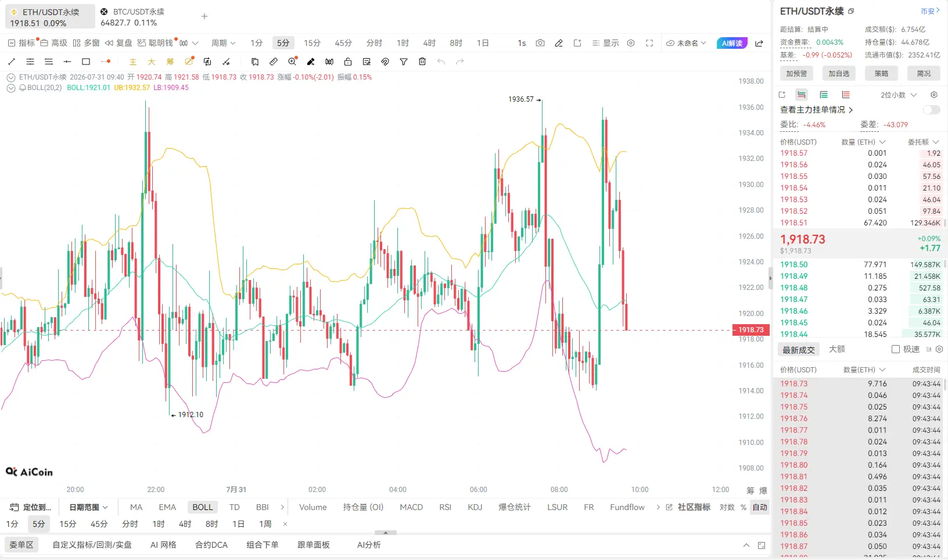The height and width of the screenshot is (560, 948).
Task: Expand more main indicators arrow after BBI
Action: tap(282, 507)
